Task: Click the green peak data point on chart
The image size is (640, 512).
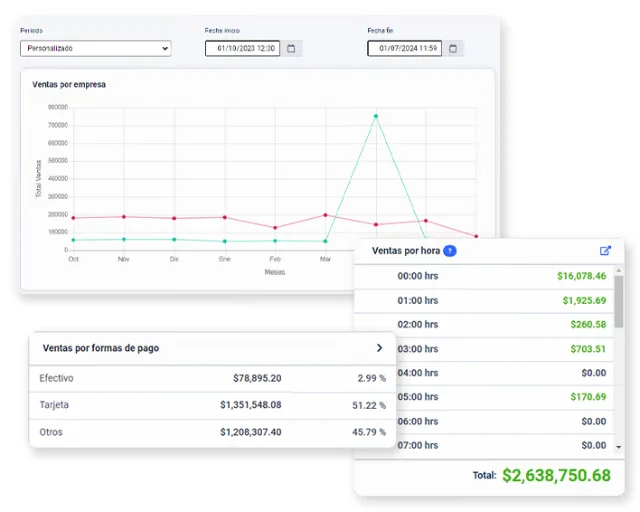Action: (376, 116)
